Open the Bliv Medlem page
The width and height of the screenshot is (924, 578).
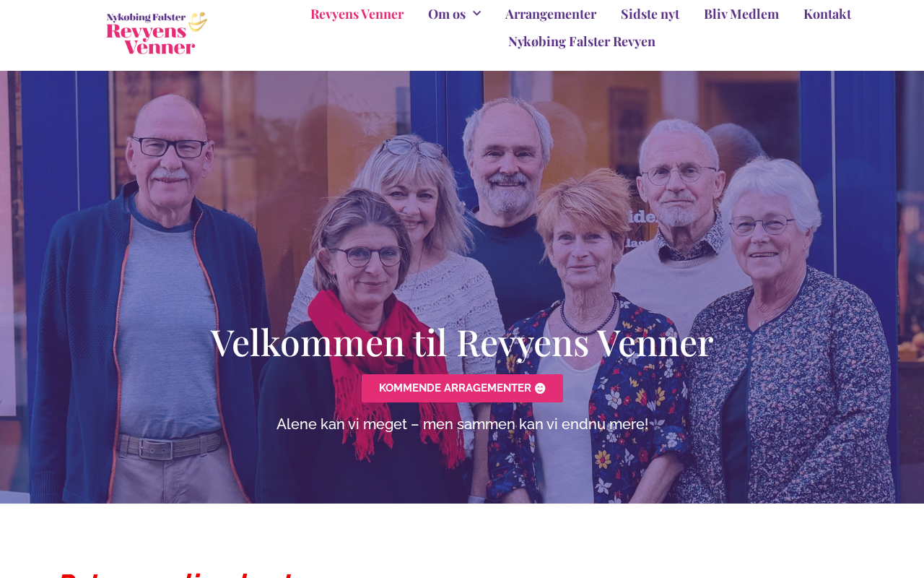coord(741,13)
